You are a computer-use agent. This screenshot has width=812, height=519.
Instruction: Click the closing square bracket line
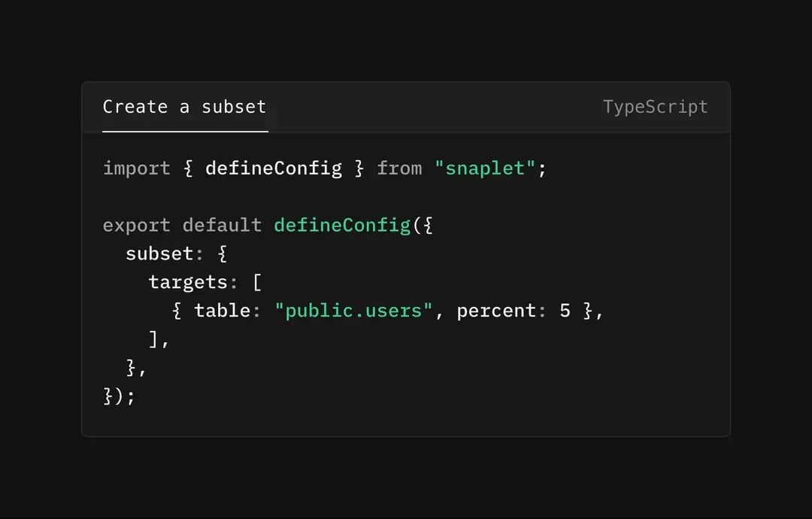pyautogui.click(x=159, y=340)
